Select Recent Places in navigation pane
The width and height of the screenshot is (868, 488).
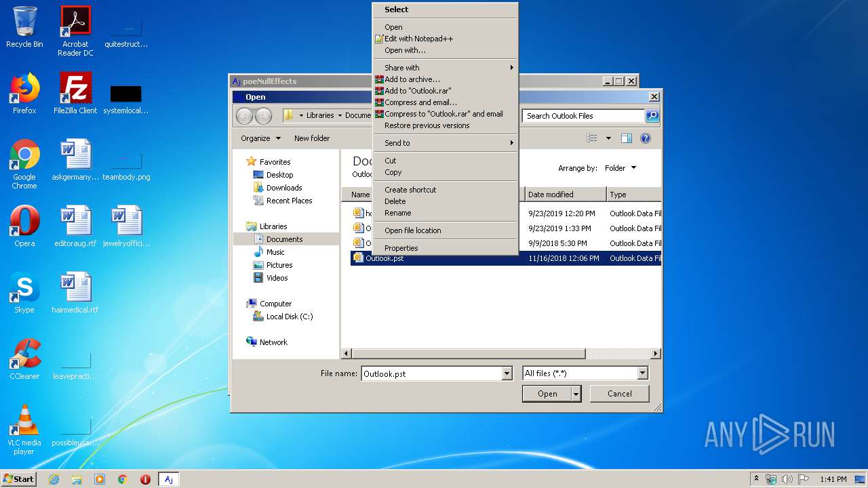[x=289, y=201]
